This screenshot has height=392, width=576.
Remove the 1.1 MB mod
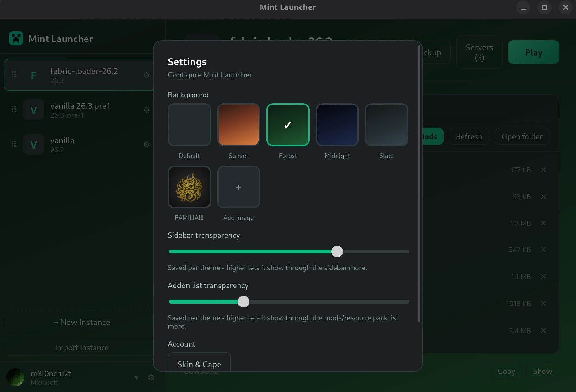pos(544,277)
